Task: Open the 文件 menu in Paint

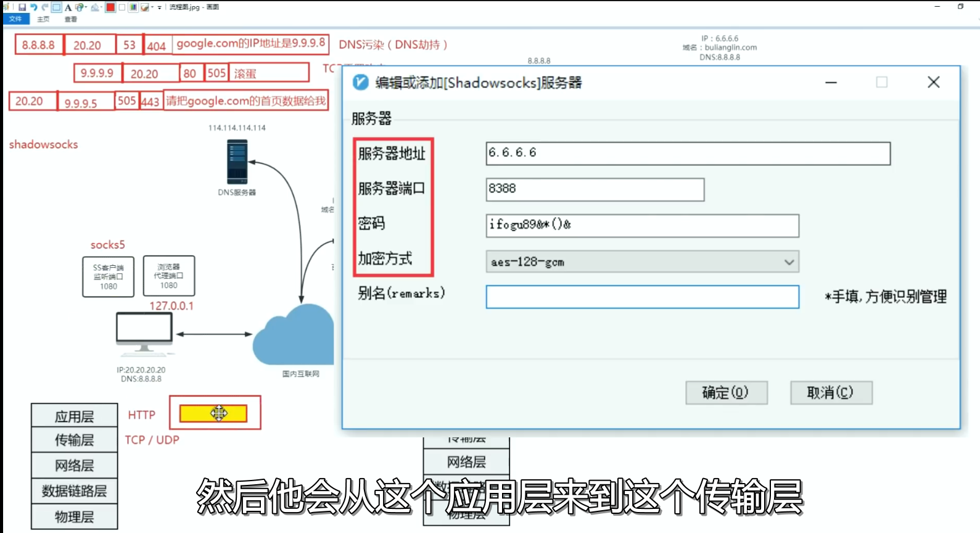Action: point(15,19)
